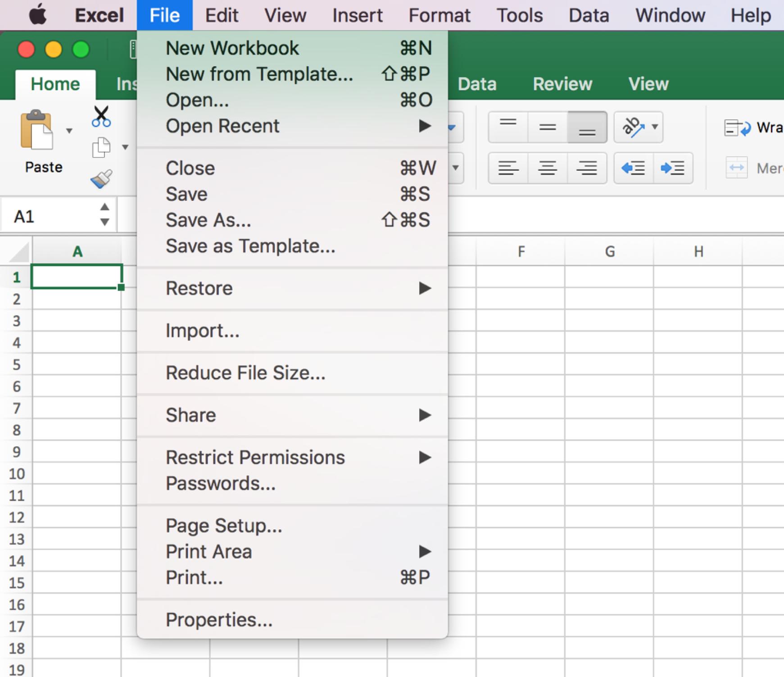Select cell A1
The image size is (784, 677).
[x=77, y=276]
